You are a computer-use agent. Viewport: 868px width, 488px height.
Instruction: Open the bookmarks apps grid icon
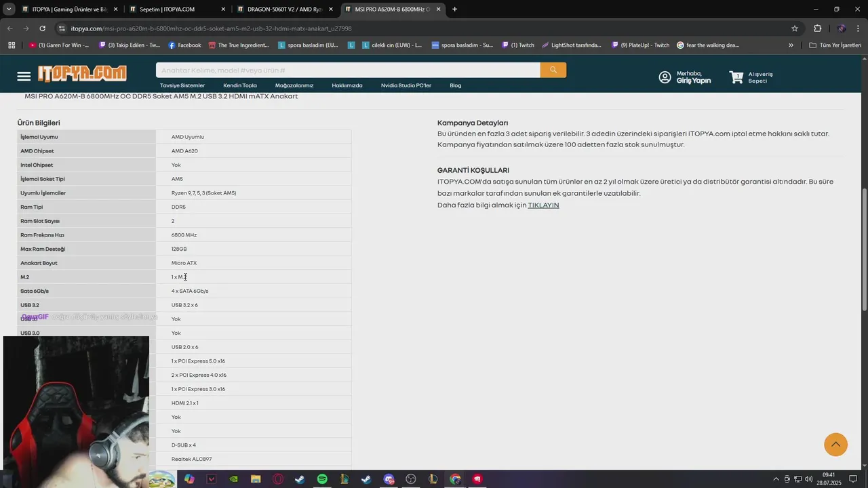(12, 45)
